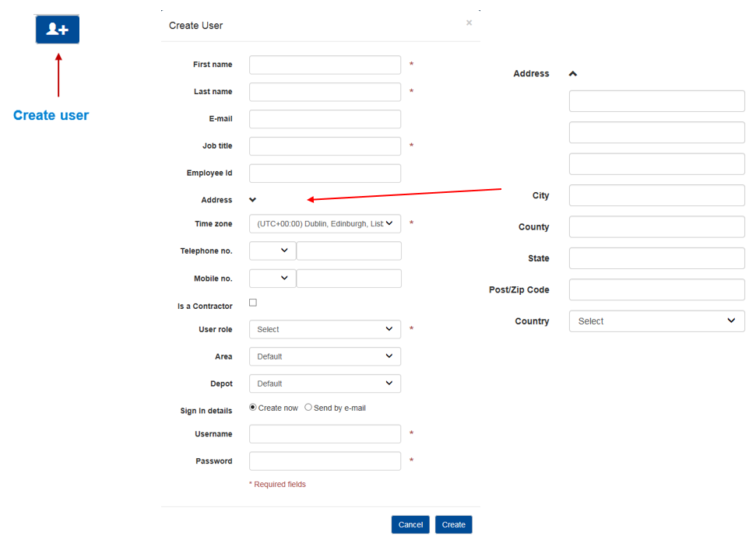This screenshot has height=550, width=756.
Task: Open the Country Select dropdown
Action: coord(656,321)
